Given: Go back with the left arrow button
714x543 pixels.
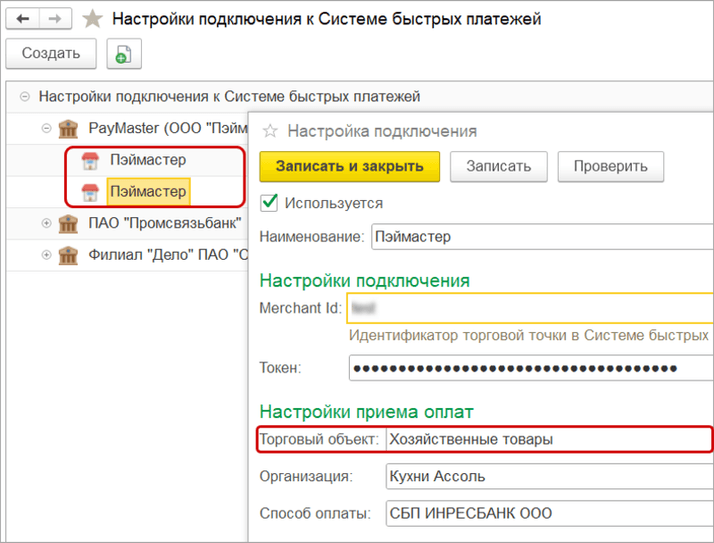Looking at the screenshot, I should coord(22,19).
